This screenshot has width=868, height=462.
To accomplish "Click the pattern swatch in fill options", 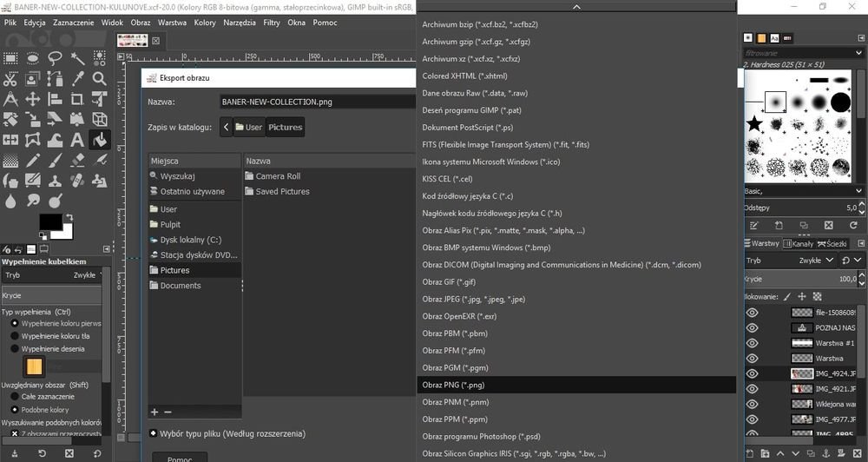I will [34, 366].
